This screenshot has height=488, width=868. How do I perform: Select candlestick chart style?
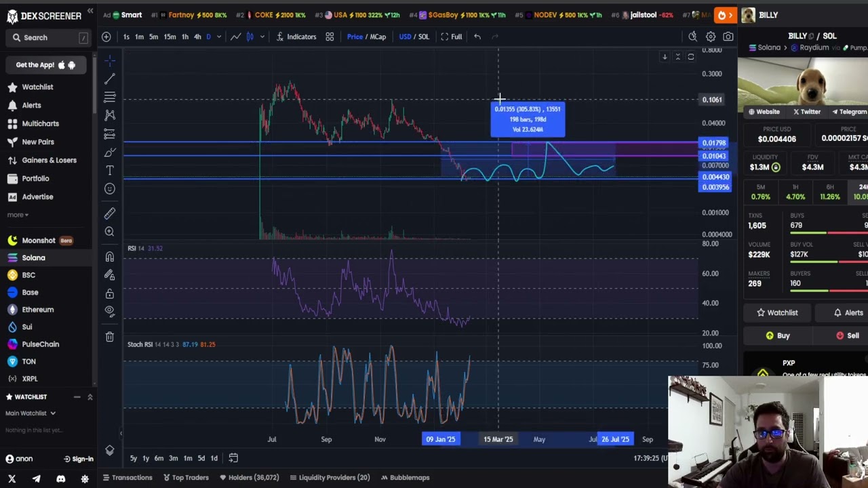(x=250, y=37)
